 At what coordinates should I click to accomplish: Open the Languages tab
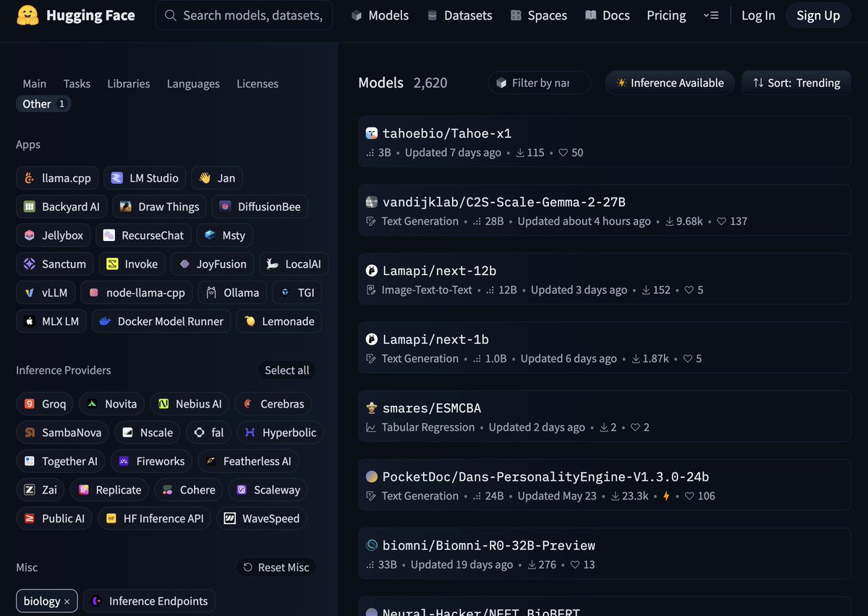pyautogui.click(x=193, y=84)
